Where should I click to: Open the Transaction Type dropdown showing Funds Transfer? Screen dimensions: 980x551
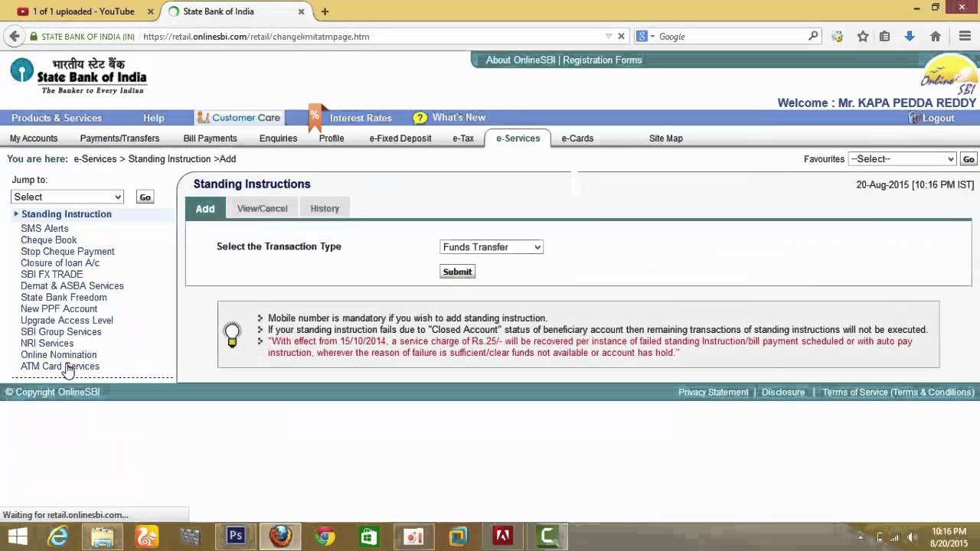pos(492,247)
